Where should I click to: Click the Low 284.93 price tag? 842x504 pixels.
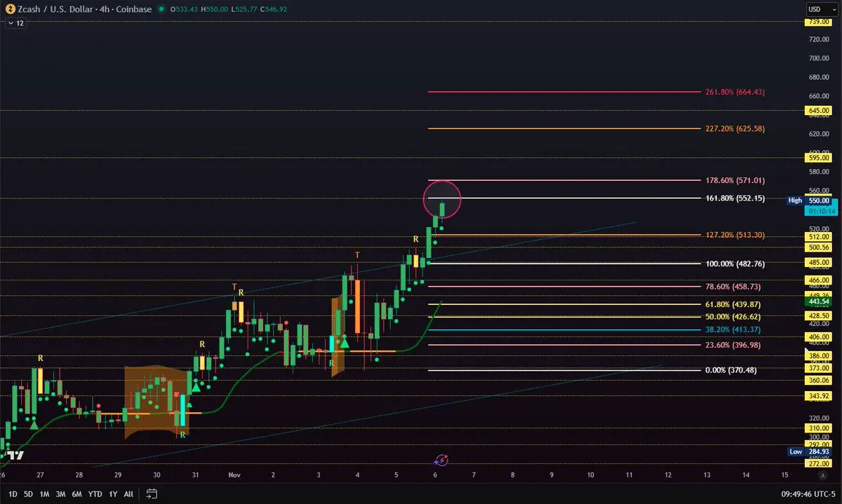pos(809,452)
